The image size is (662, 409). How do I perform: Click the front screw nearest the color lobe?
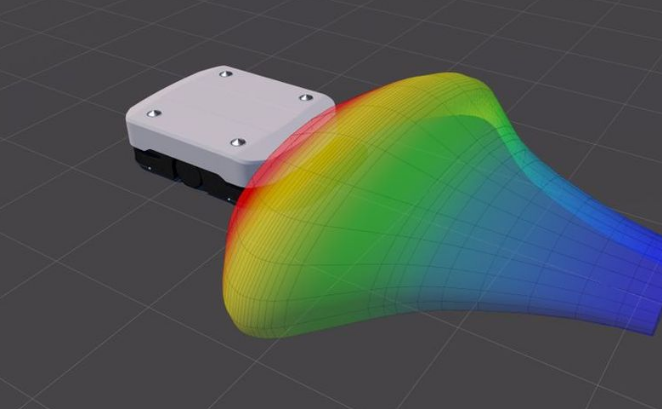pos(236,143)
